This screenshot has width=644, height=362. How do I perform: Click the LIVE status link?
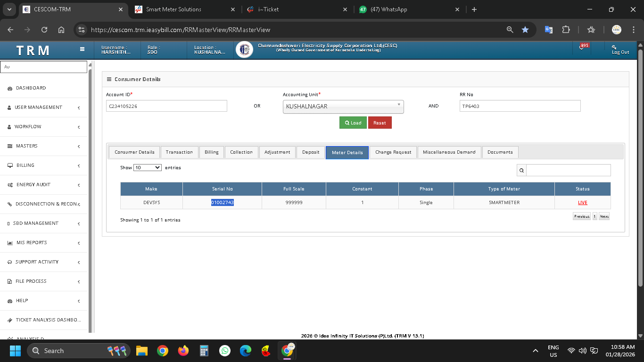582,203
